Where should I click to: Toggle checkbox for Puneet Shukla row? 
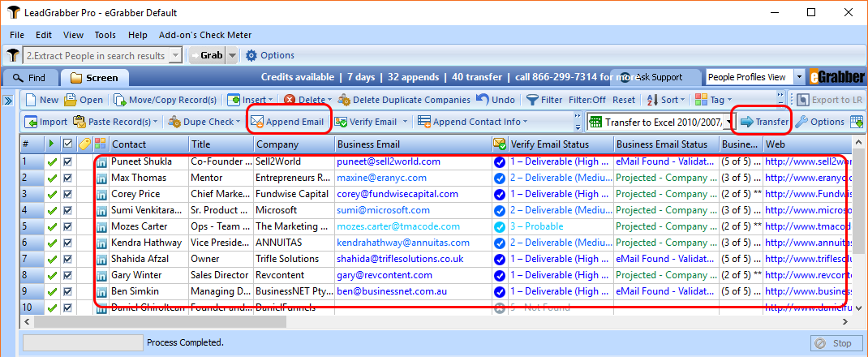(68, 162)
